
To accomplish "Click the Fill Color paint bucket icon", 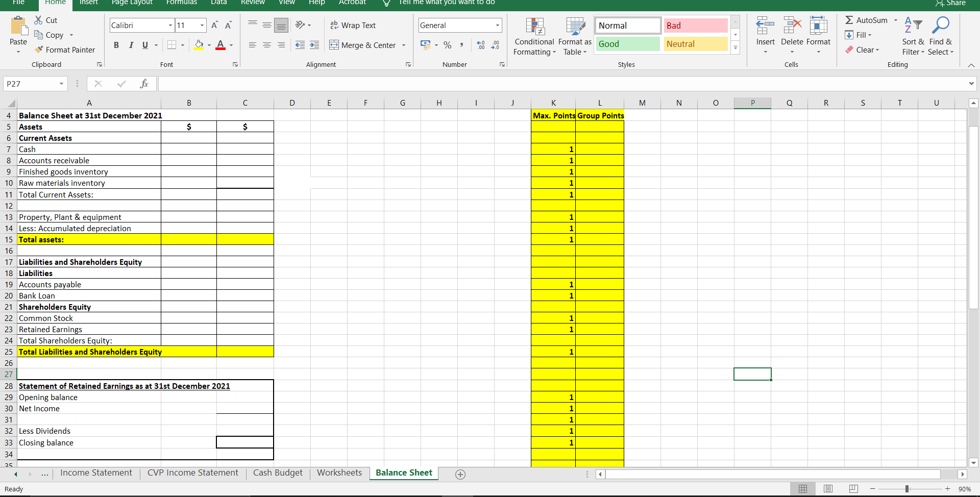I will (x=199, y=45).
